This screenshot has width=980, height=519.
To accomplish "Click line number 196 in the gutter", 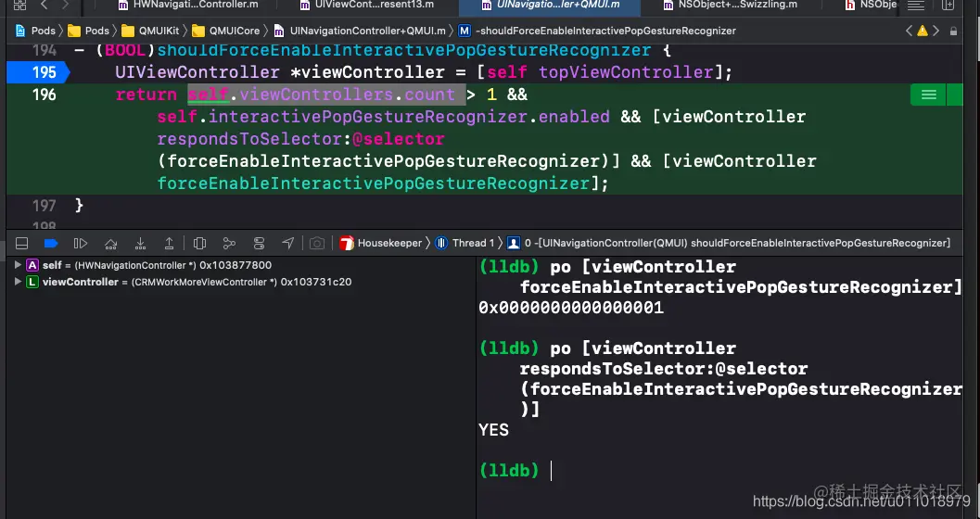I will point(44,95).
